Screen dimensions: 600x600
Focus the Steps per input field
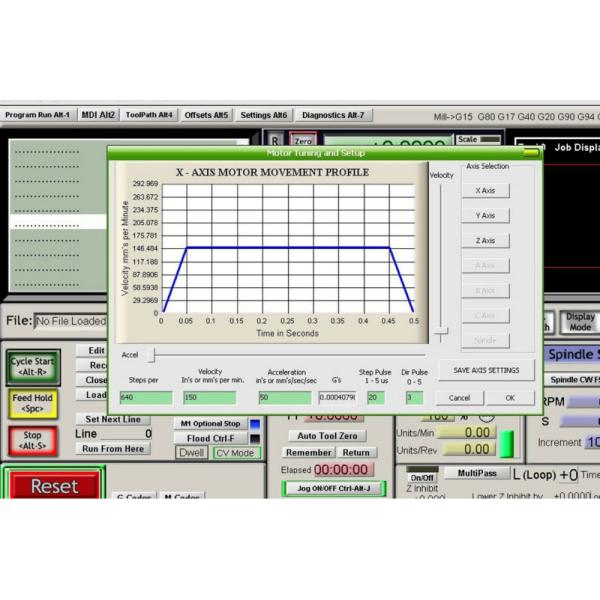coord(146,397)
